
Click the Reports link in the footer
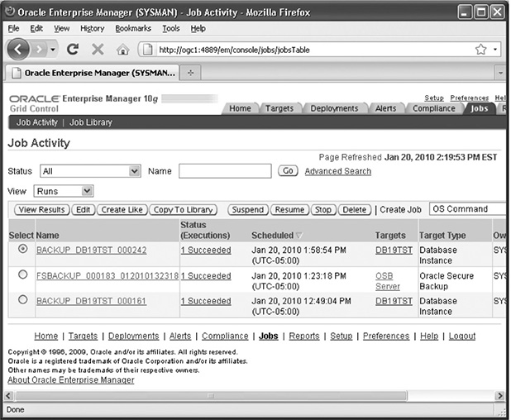coord(304,336)
